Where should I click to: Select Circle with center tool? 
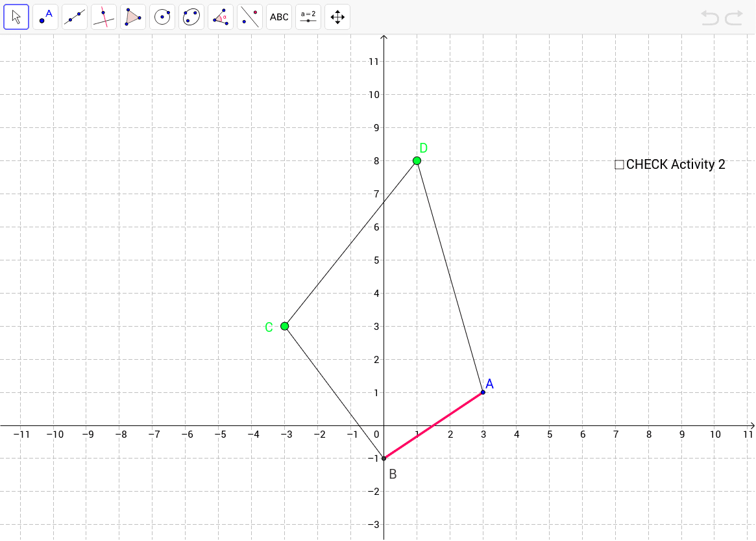click(162, 17)
